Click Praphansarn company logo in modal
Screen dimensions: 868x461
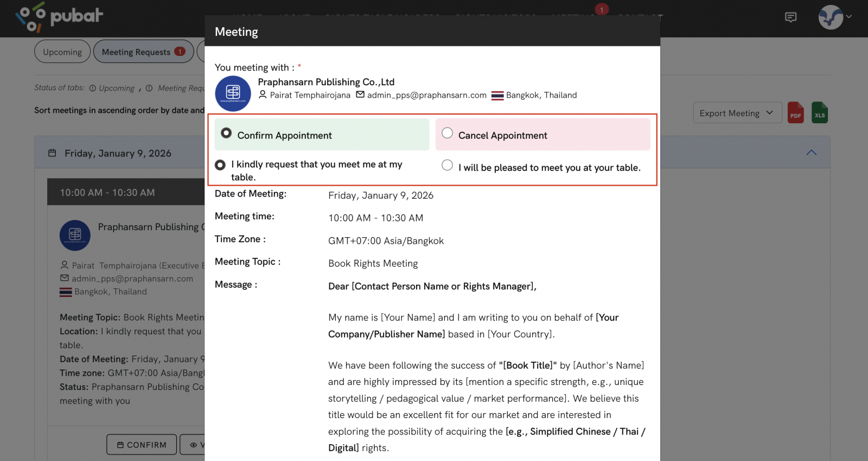233,93
